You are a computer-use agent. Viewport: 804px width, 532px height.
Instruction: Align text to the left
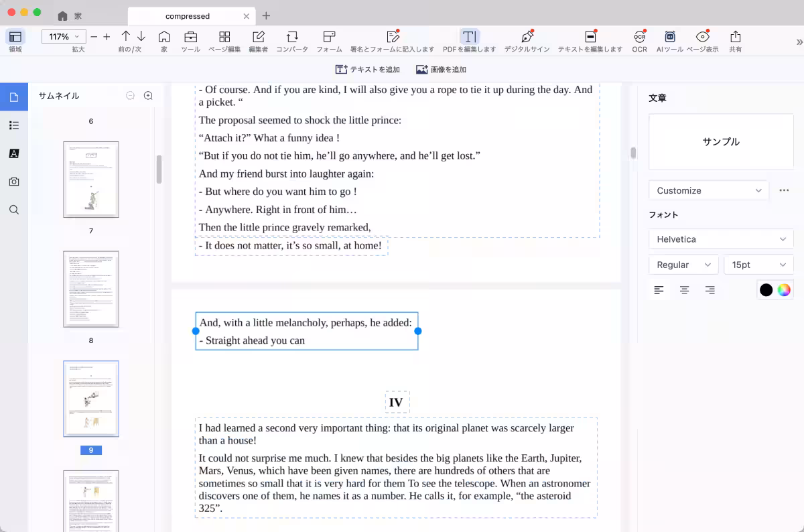pos(659,290)
